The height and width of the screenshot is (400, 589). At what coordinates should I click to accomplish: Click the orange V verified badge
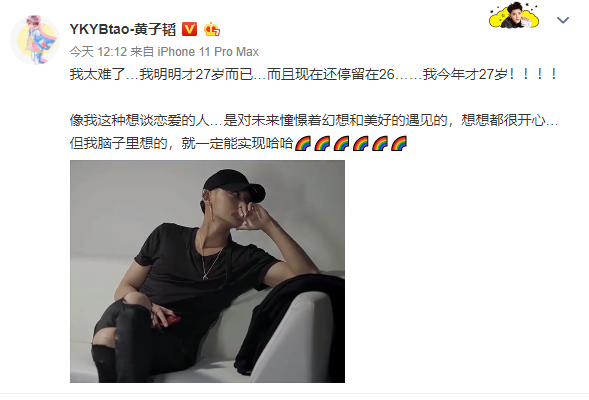[x=189, y=29]
